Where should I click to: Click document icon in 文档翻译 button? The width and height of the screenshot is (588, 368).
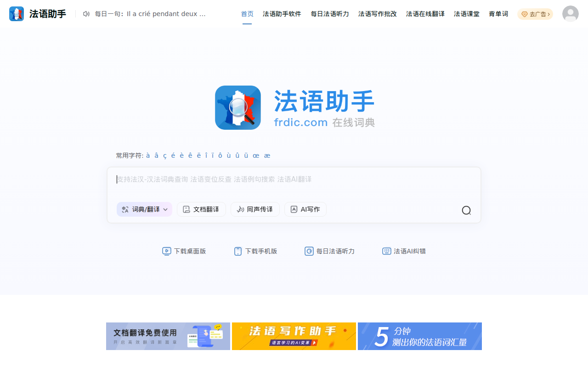tap(187, 209)
